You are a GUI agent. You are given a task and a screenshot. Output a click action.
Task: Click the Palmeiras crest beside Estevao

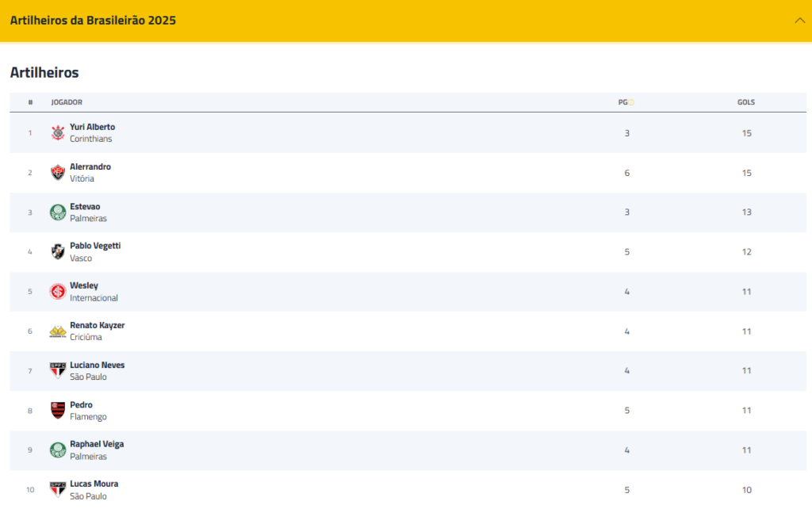[x=57, y=212]
